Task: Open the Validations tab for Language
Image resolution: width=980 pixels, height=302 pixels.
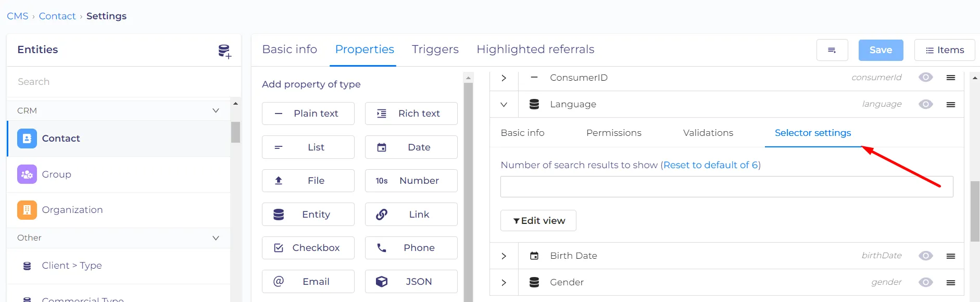Action: pos(708,133)
